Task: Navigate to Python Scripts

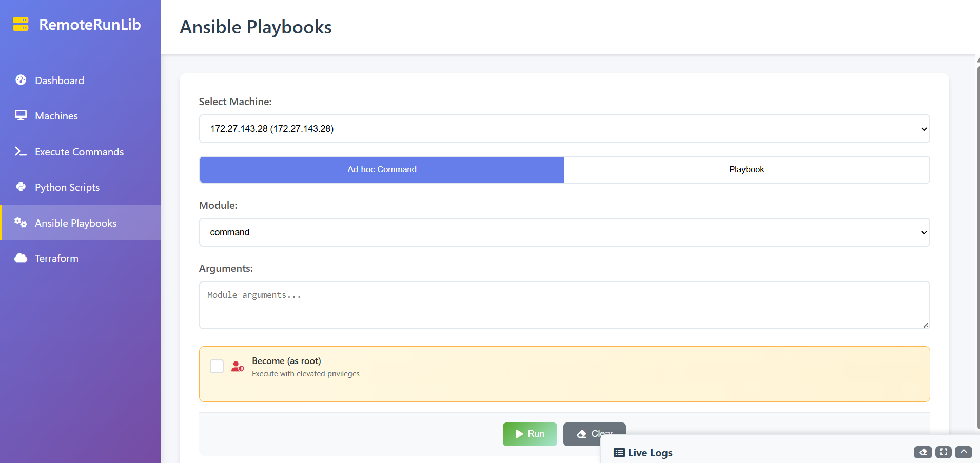Action: coord(80,187)
